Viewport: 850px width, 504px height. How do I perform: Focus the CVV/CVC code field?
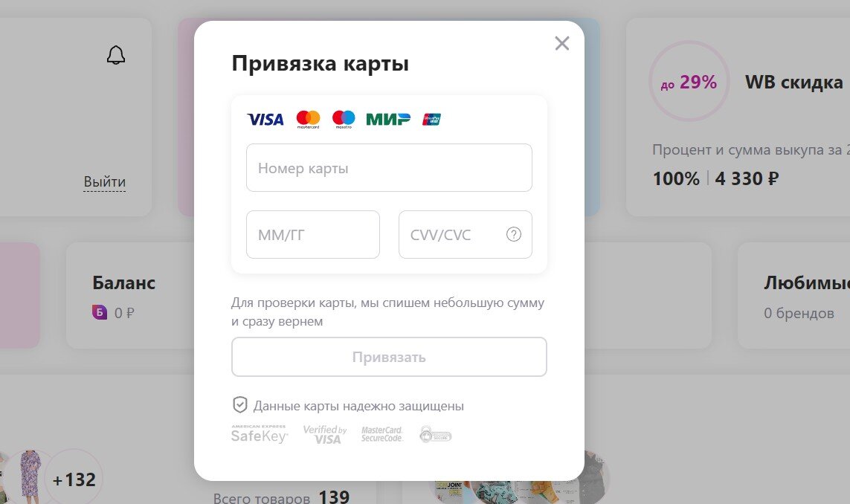coord(465,235)
